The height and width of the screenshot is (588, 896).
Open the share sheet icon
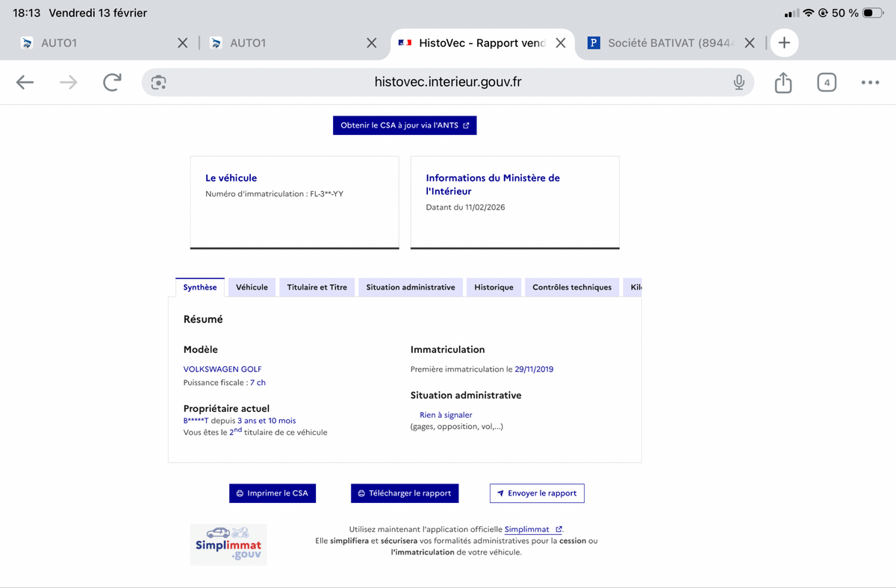(783, 82)
